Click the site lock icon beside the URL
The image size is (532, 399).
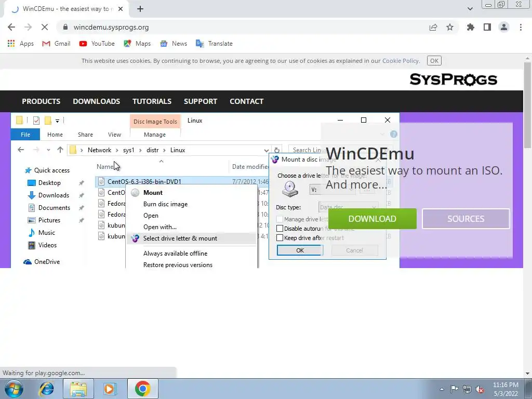click(66, 27)
